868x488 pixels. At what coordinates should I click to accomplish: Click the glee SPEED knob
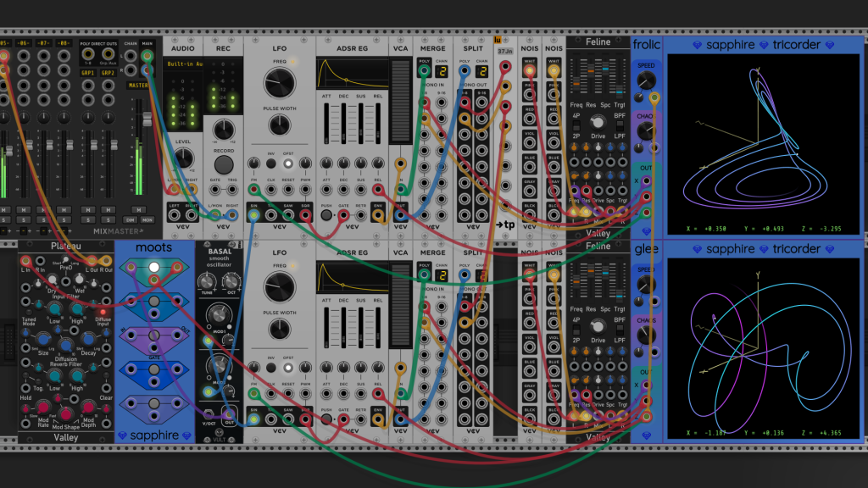point(645,285)
